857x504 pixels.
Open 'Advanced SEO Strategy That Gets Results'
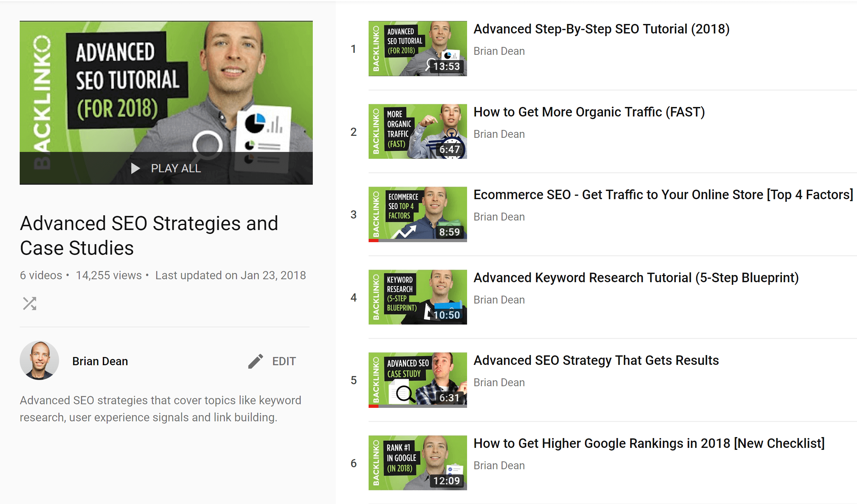(596, 361)
